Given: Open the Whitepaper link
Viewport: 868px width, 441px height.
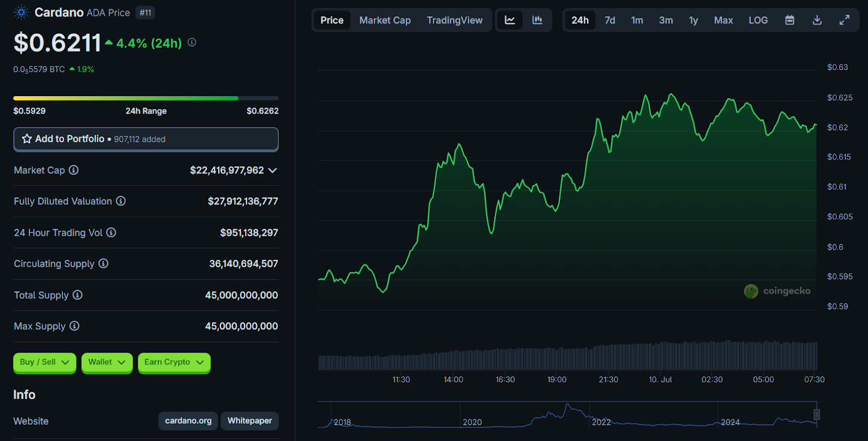Looking at the screenshot, I should [250, 421].
